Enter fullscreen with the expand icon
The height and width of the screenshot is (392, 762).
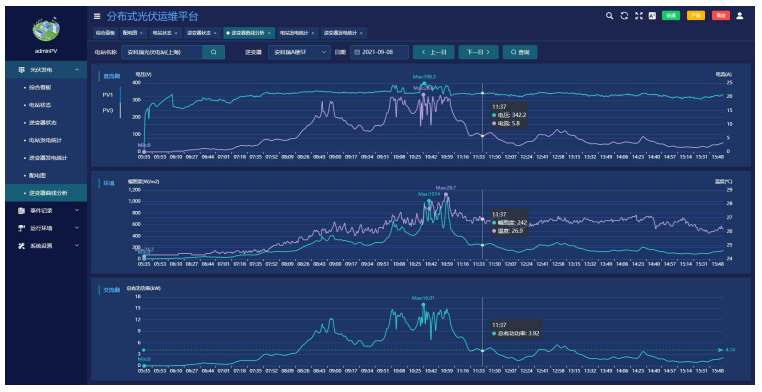tap(639, 16)
